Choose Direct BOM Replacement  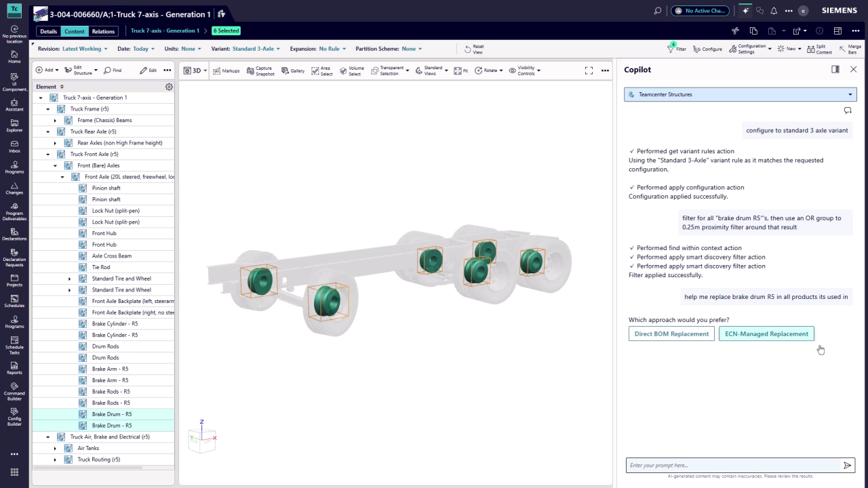coord(671,333)
